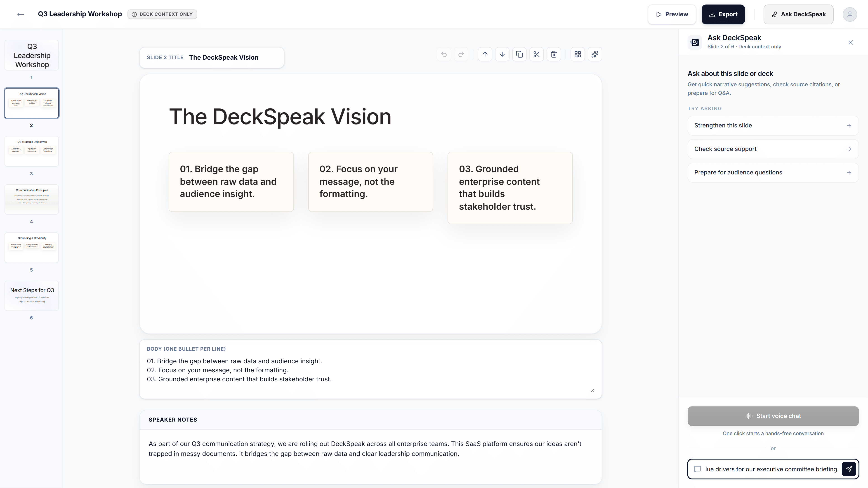868x488 pixels.
Task: Go back using the left arrow icon
Action: pyautogui.click(x=21, y=14)
